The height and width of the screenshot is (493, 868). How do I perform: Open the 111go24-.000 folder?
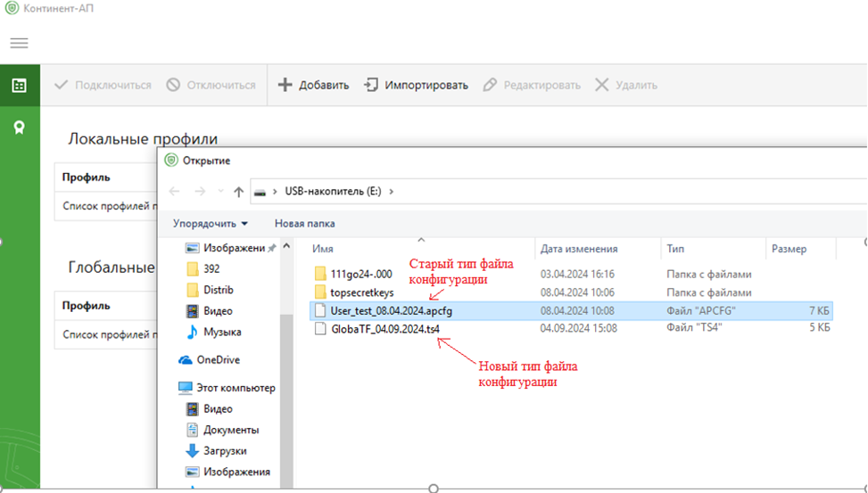pyautogui.click(x=360, y=274)
